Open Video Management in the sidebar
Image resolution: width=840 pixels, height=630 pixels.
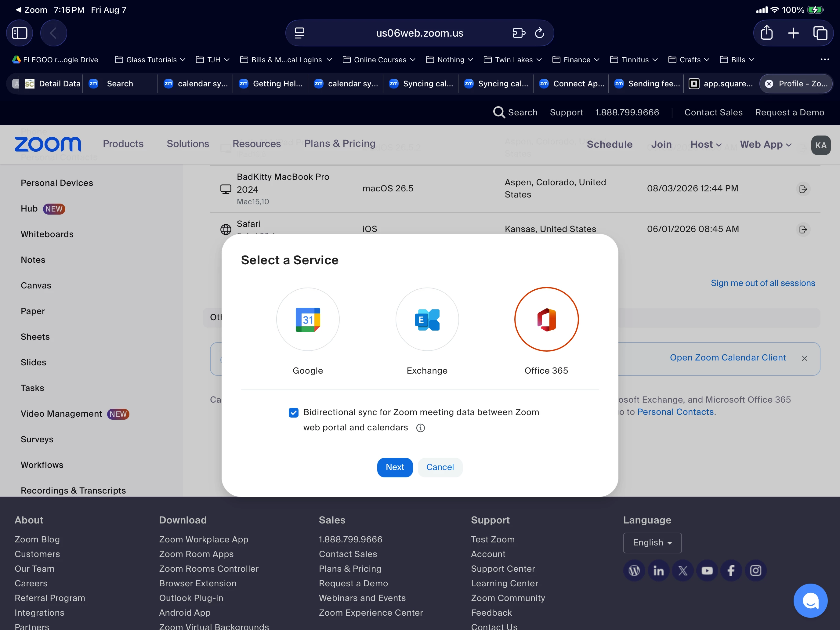click(61, 414)
